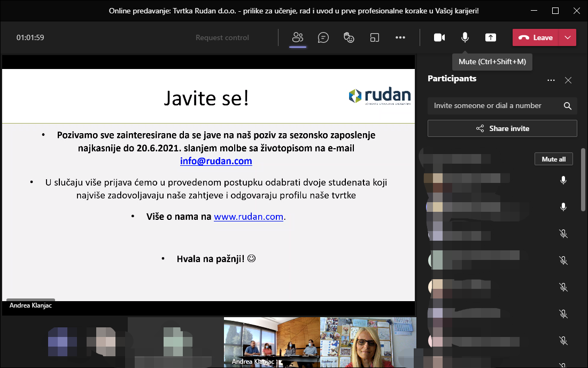Click the Share invite button

(502, 128)
